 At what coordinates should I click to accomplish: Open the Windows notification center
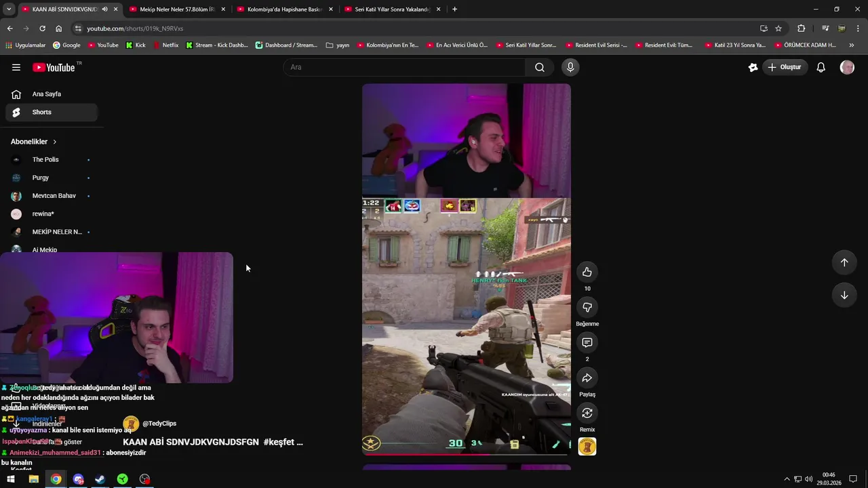point(853,479)
